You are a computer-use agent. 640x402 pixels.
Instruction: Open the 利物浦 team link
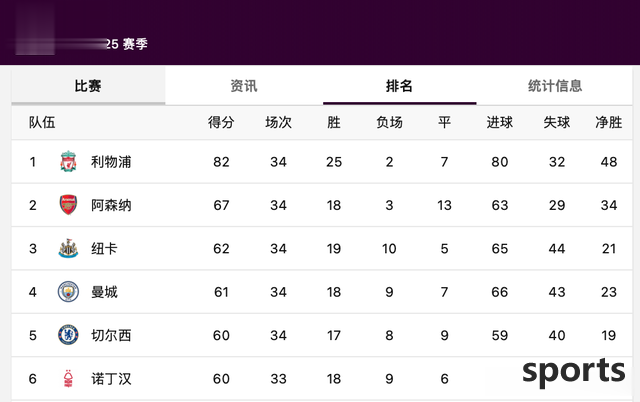pyautogui.click(x=111, y=162)
